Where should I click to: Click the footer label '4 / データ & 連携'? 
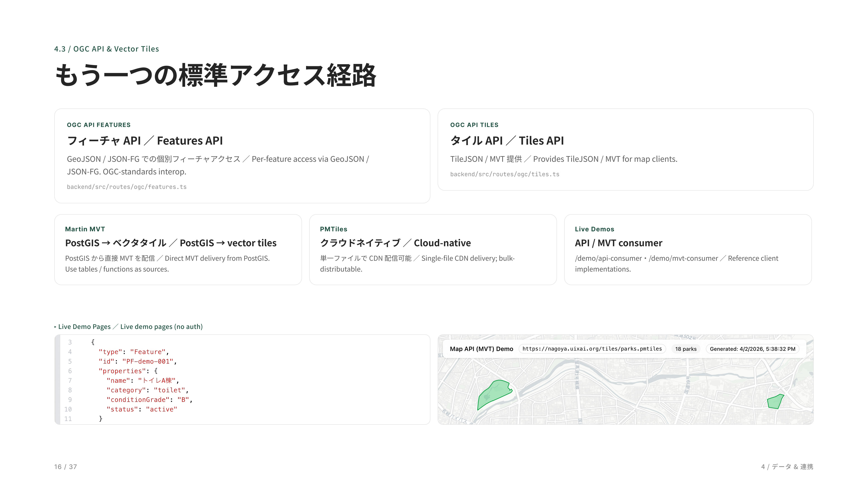tap(787, 467)
